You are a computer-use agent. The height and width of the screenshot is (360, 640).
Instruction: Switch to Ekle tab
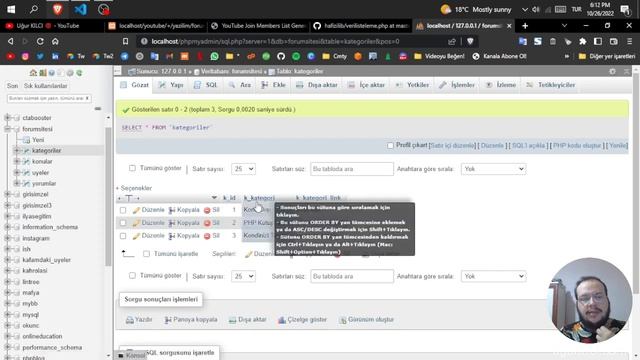273,85
